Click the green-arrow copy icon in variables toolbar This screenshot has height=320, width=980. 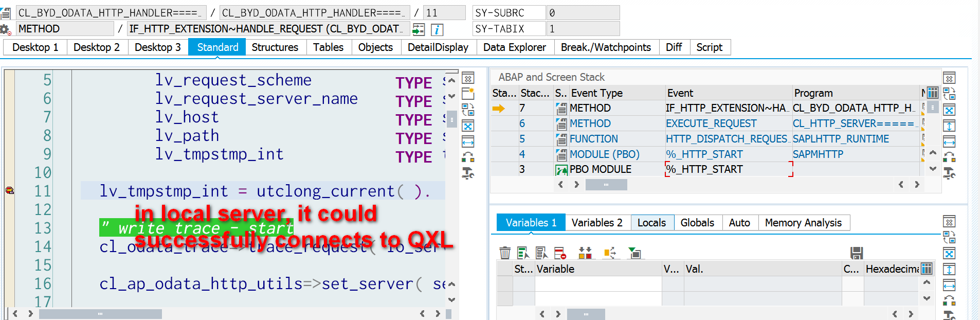tap(634, 253)
